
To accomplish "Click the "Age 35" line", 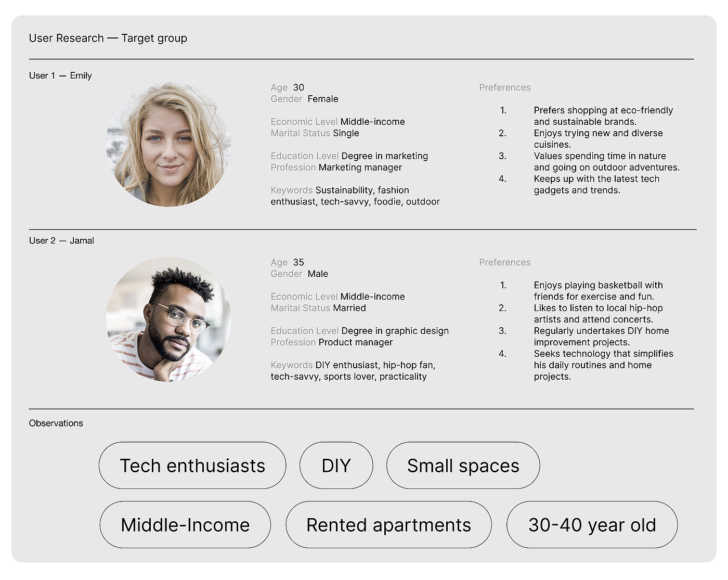I will click(288, 262).
